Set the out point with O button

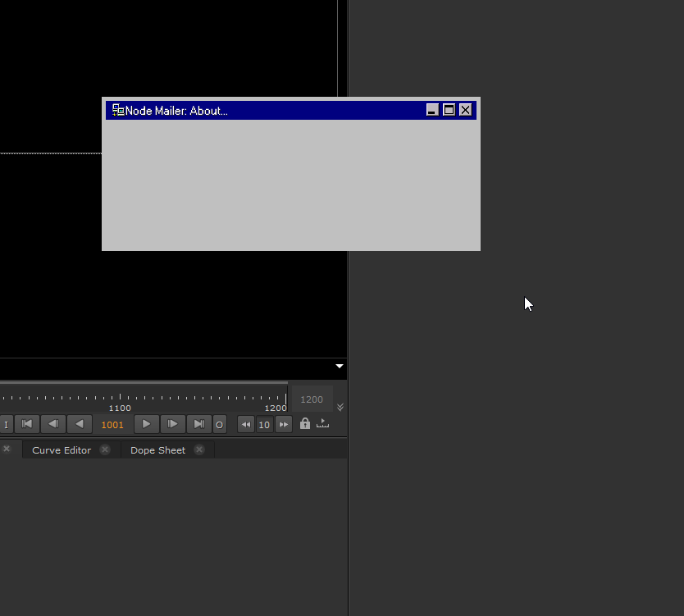tap(219, 424)
